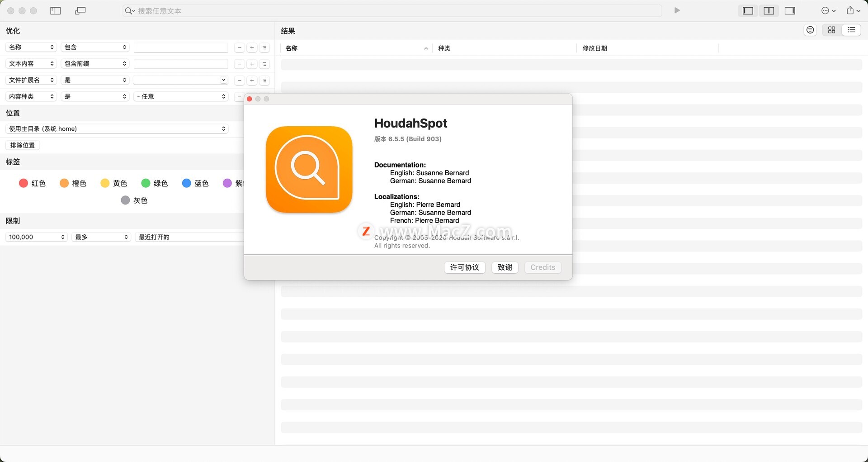Open the 名称 attribute dropdown
868x462 pixels.
tap(31, 47)
